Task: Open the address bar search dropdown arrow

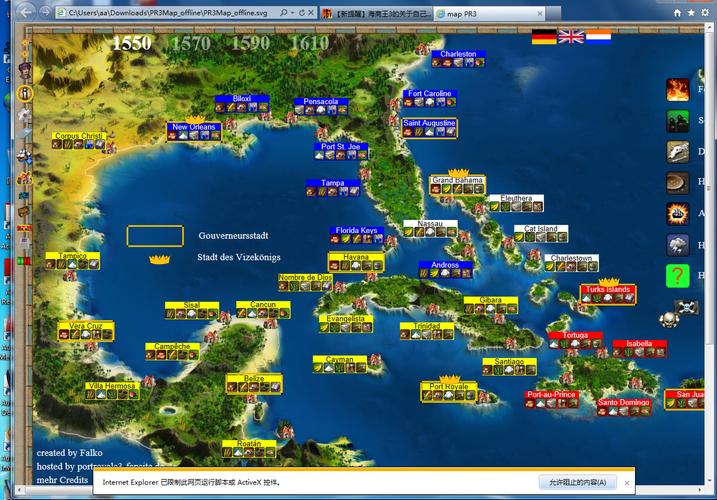Action: [x=293, y=13]
